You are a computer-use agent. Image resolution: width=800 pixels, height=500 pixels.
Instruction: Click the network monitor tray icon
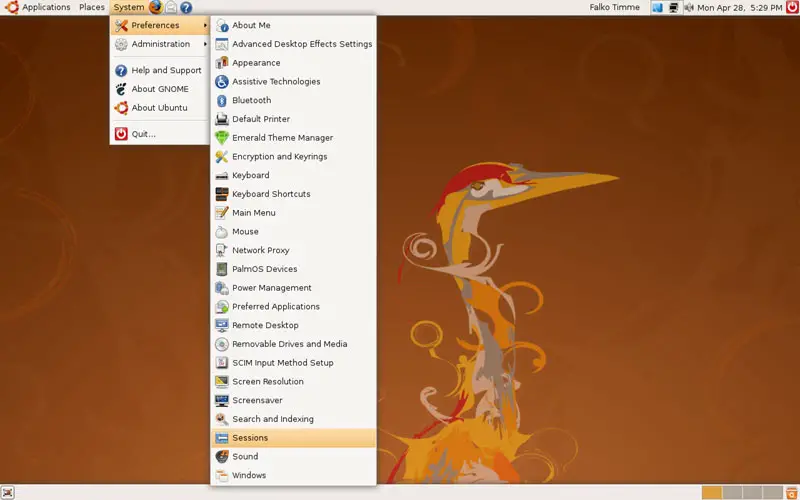coord(673,8)
